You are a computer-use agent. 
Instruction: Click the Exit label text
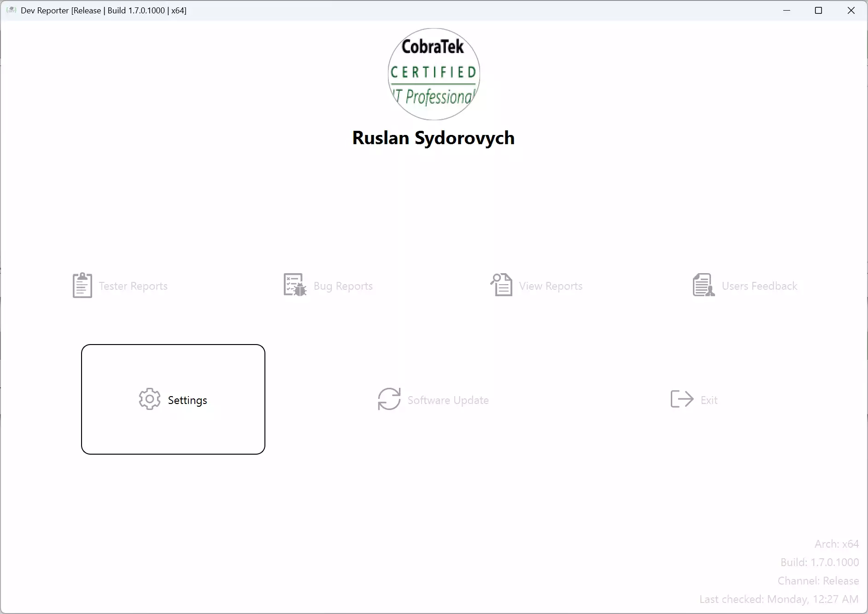pos(709,400)
